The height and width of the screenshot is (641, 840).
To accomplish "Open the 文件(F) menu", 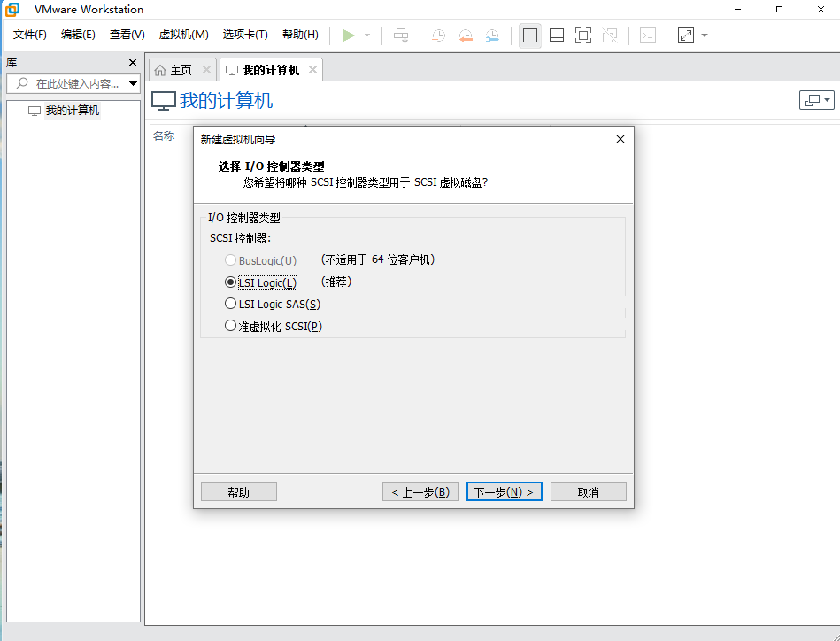I will tap(30, 35).
